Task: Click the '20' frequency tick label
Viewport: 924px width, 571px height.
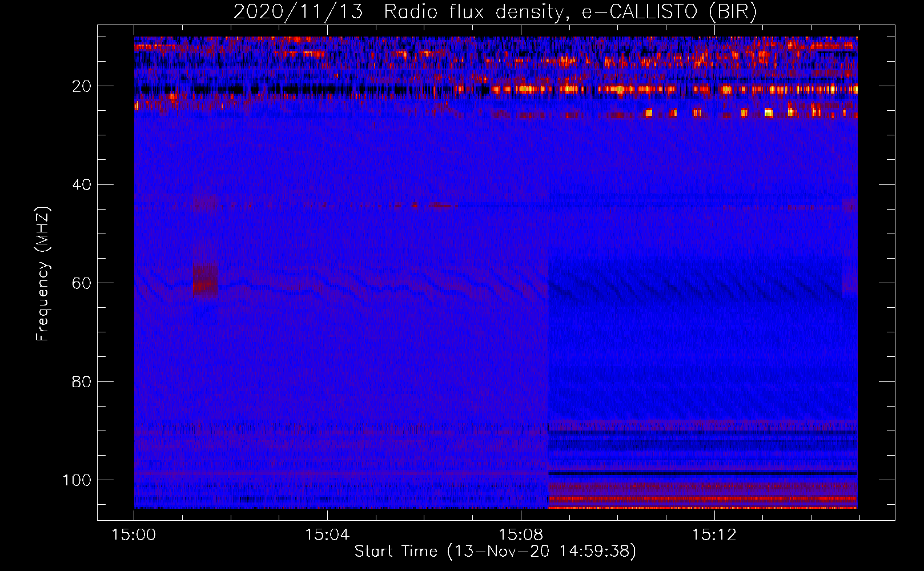Action: (82, 86)
